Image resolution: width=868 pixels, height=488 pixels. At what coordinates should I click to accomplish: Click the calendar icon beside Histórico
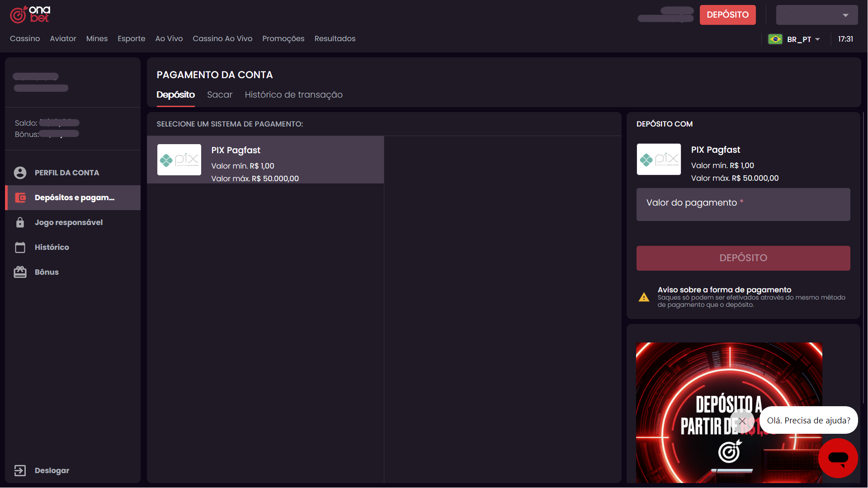[20, 247]
